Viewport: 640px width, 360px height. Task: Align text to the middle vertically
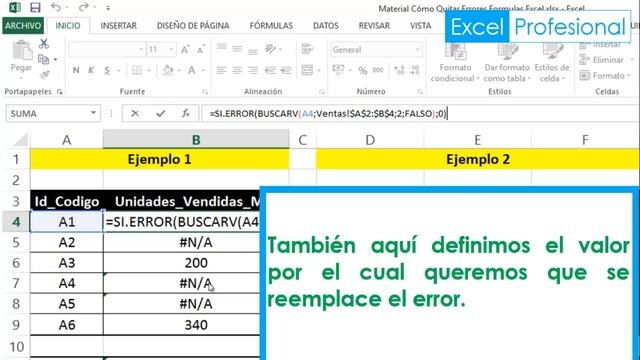237,49
